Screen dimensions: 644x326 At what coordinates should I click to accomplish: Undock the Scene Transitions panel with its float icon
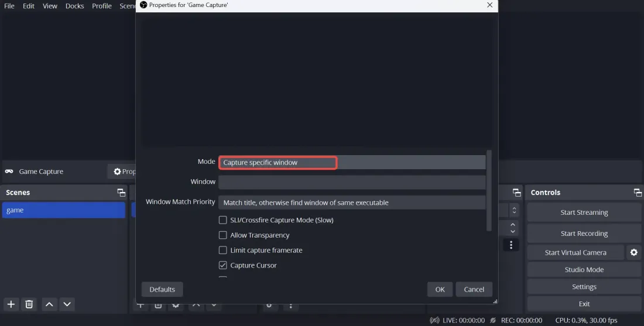click(x=517, y=192)
